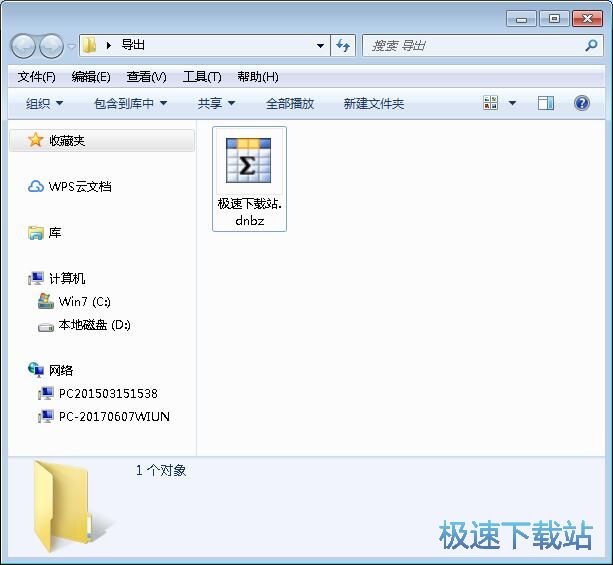
Task: Select 收藏夹 in navigation pane
Action: tap(102, 140)
